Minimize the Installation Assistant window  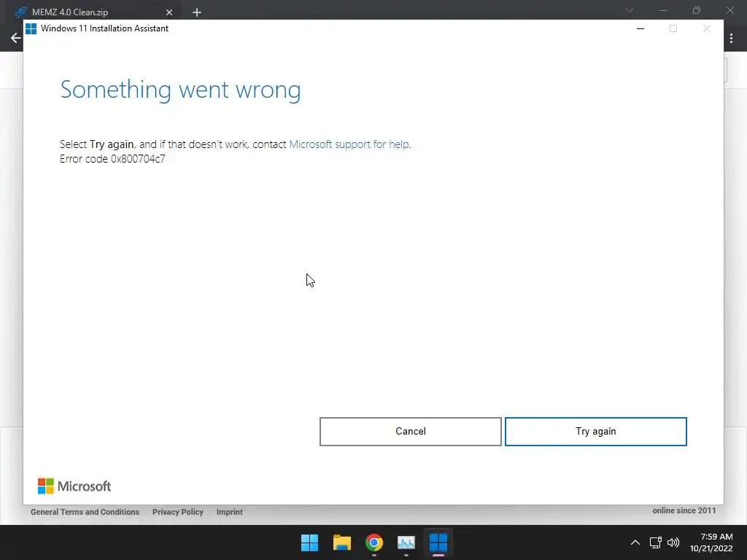click(x=640, y=28)
